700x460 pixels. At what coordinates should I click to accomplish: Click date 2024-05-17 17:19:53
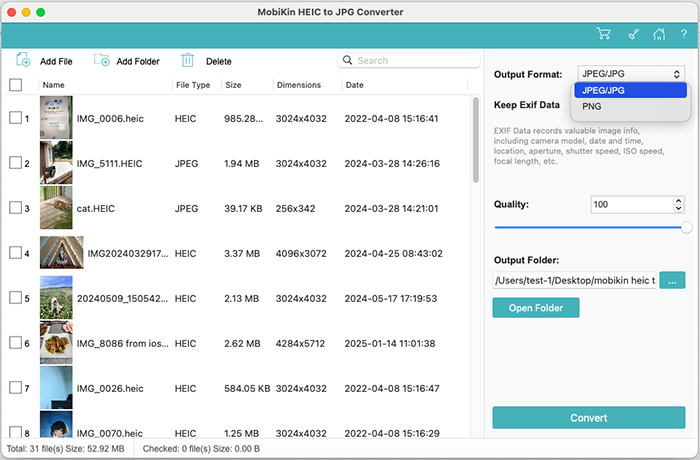(x=391, y=298)
